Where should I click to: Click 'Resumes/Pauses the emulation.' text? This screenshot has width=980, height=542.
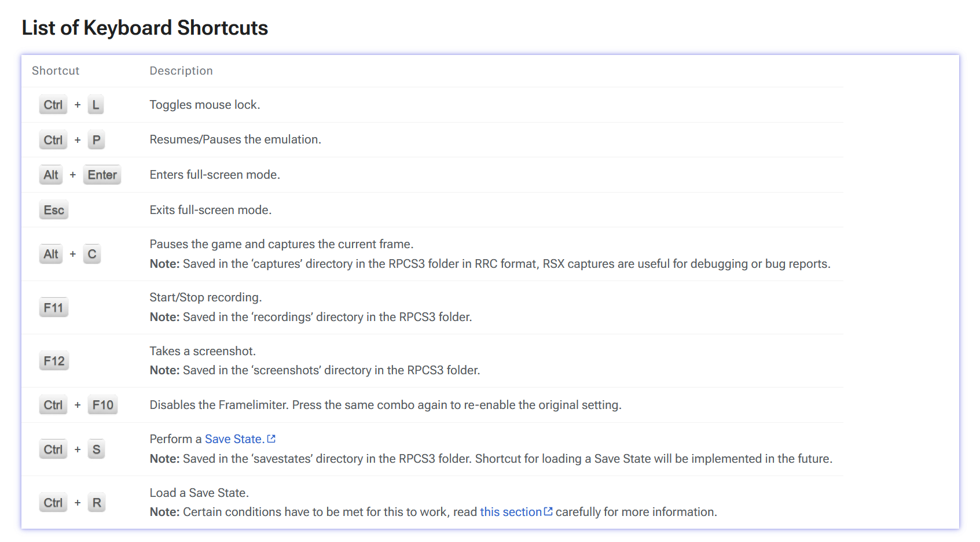(x=236, y=139)
